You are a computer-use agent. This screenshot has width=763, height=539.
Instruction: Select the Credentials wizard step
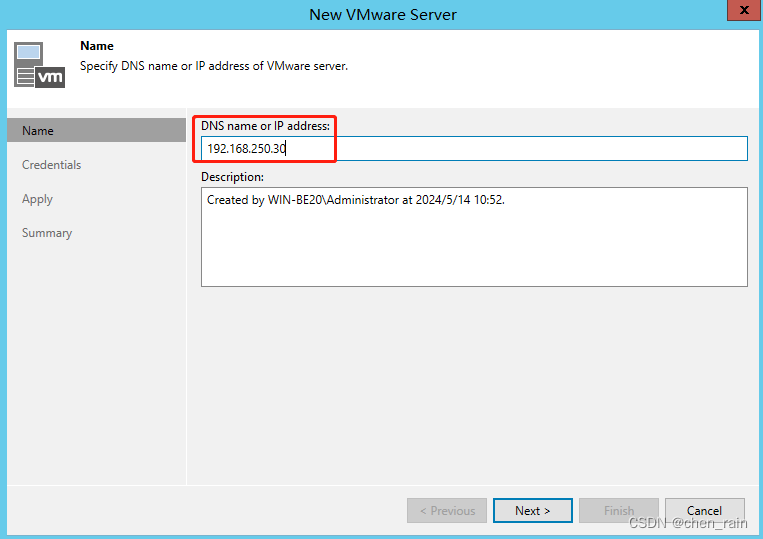pyautogui.click(x=51, y=165)
